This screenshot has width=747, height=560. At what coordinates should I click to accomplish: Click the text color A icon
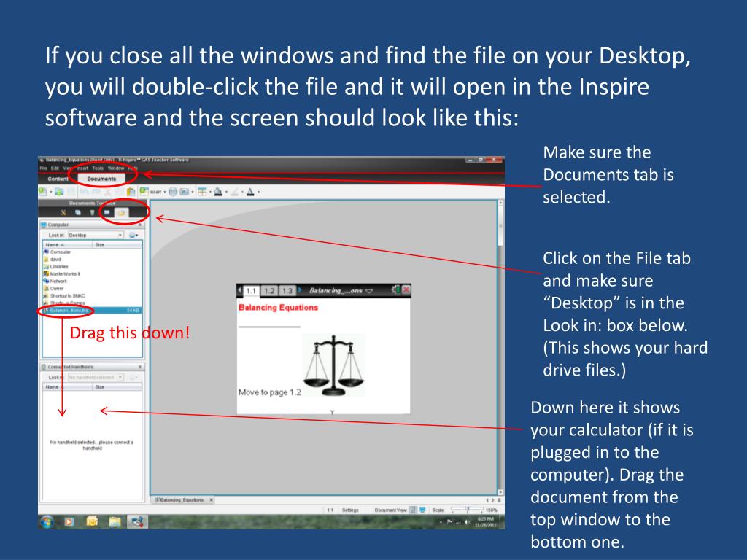point(251,192)
